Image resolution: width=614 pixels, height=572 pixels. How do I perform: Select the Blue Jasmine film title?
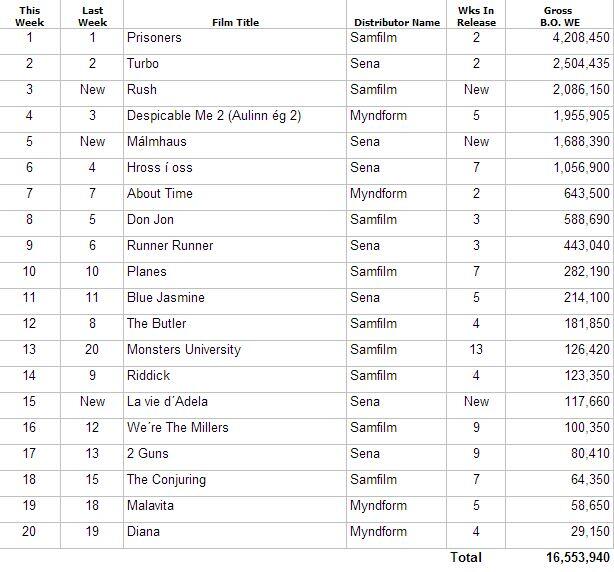click(166, 298)
